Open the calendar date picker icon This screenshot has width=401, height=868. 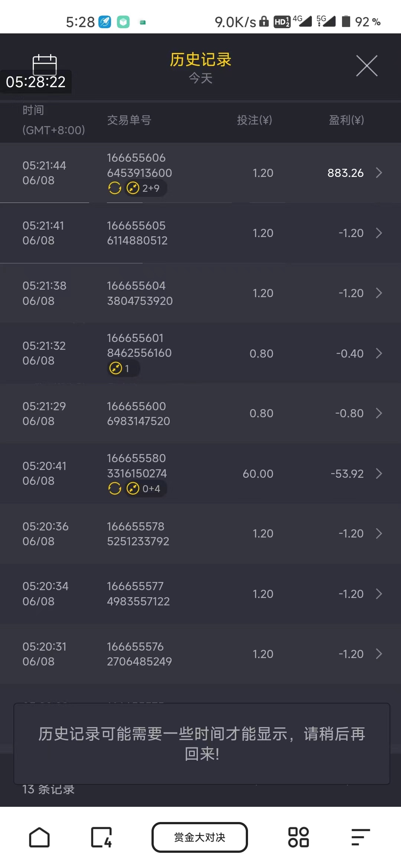pyautogui.click(x=45, y=65)
